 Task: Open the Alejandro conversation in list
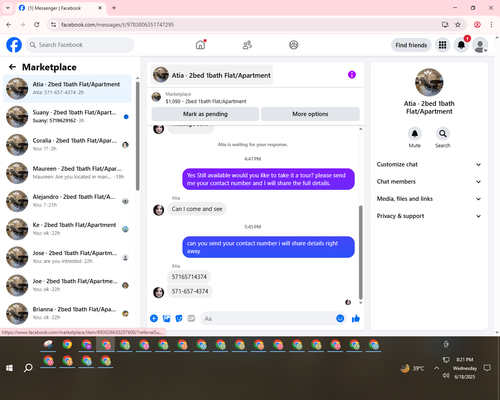tap(67, 201)
